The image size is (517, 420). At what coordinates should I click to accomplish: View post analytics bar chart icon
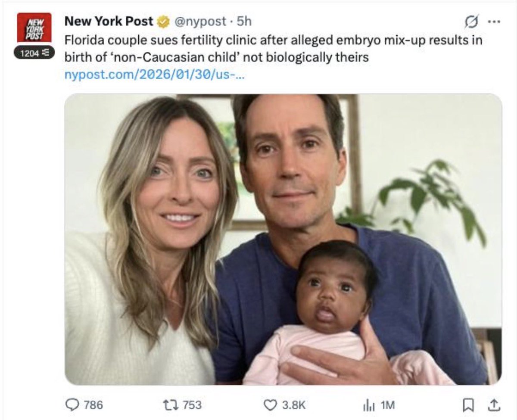pyautogui.click(x=366, y=404)
